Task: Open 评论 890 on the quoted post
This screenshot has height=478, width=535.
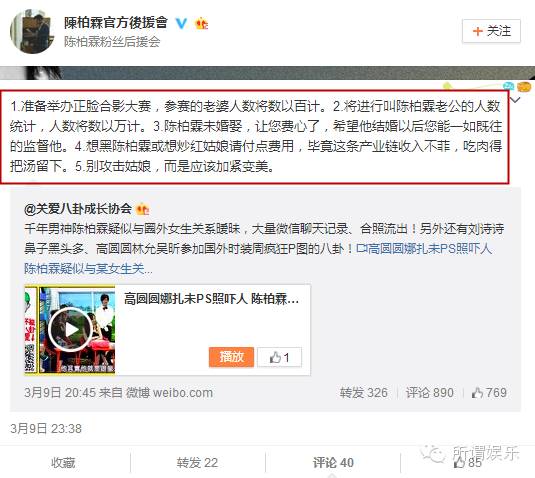Action: [x=430, y=393]
